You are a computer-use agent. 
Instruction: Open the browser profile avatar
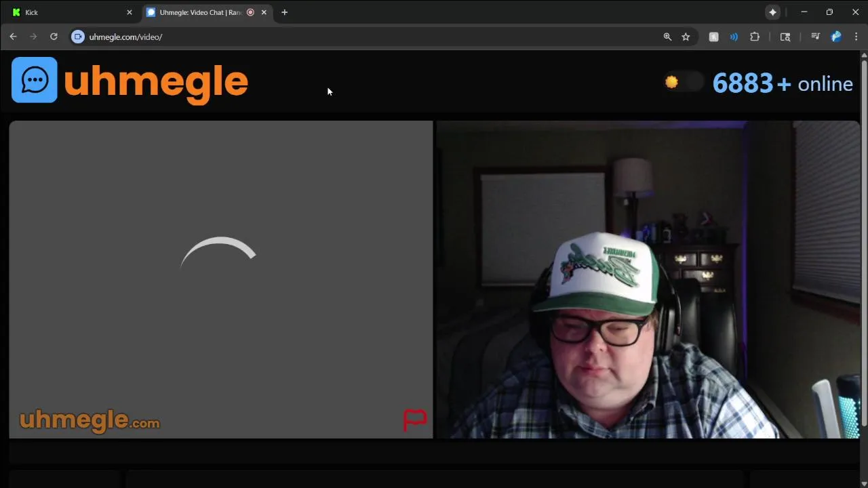[836, 37]
